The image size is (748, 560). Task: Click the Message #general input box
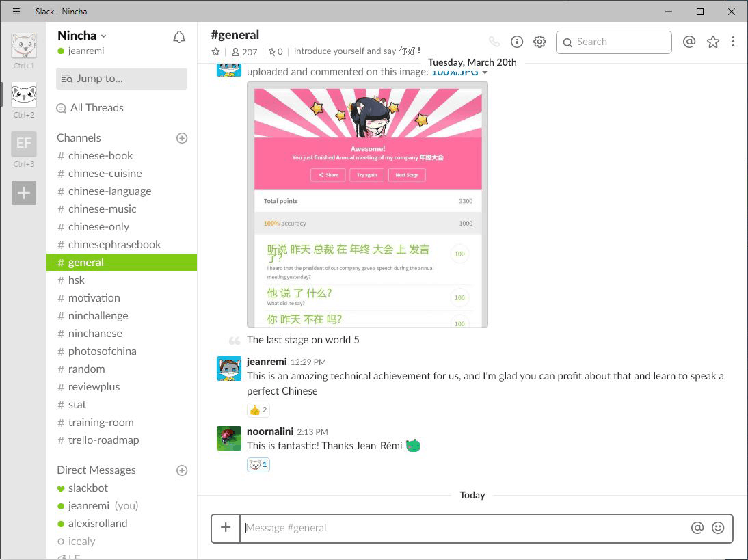pyautogui.click(x=465, y=528)
